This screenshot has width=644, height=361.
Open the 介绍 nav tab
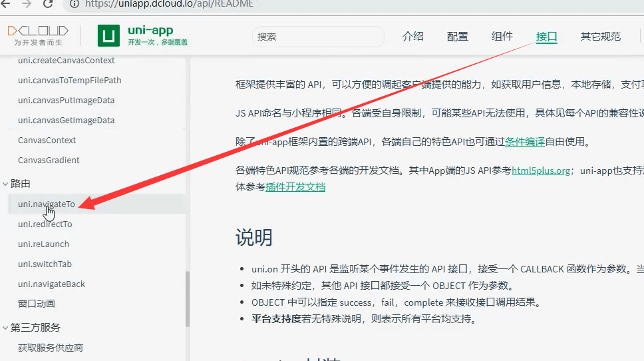(412, 36)
